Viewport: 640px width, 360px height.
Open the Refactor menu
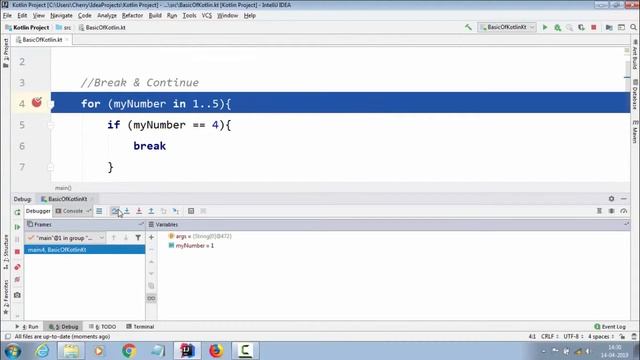[132, 16]
